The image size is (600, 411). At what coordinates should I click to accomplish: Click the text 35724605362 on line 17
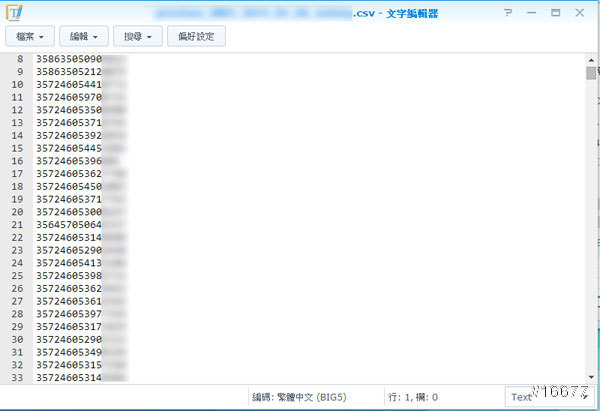pyautogui.click(x=69, y=174)
